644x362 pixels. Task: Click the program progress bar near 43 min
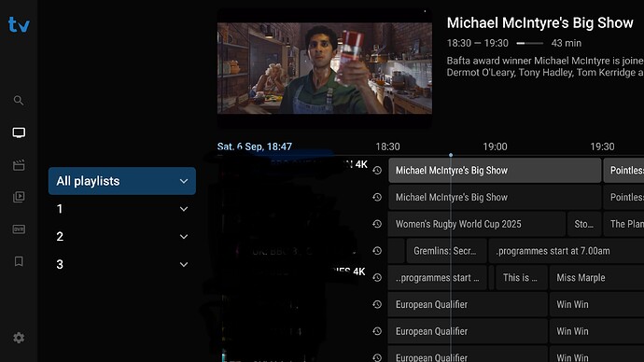pyautogui.click(x=530, y=43)
